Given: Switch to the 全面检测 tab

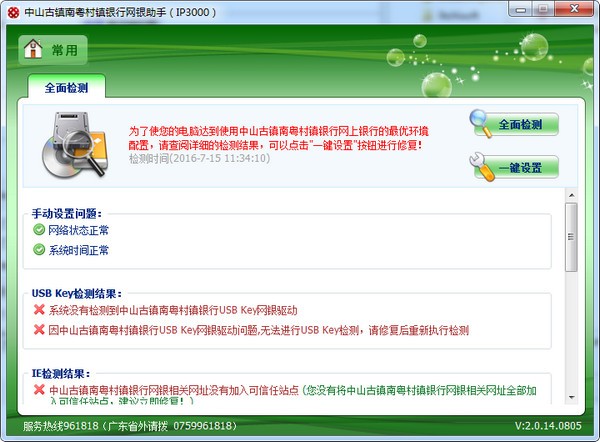Looking at the screenshot, I should [x=66, y=88].
